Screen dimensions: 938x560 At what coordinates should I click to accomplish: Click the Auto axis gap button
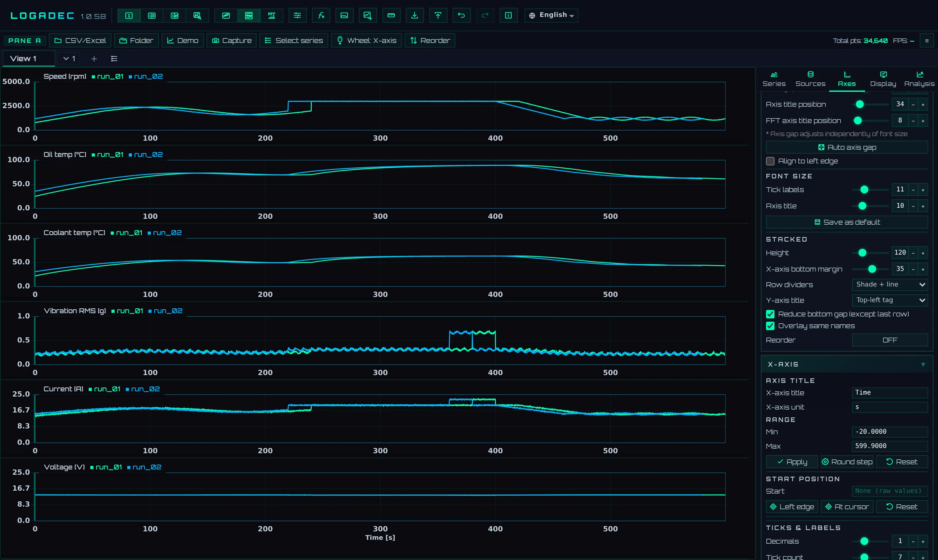tap(847, 147)
